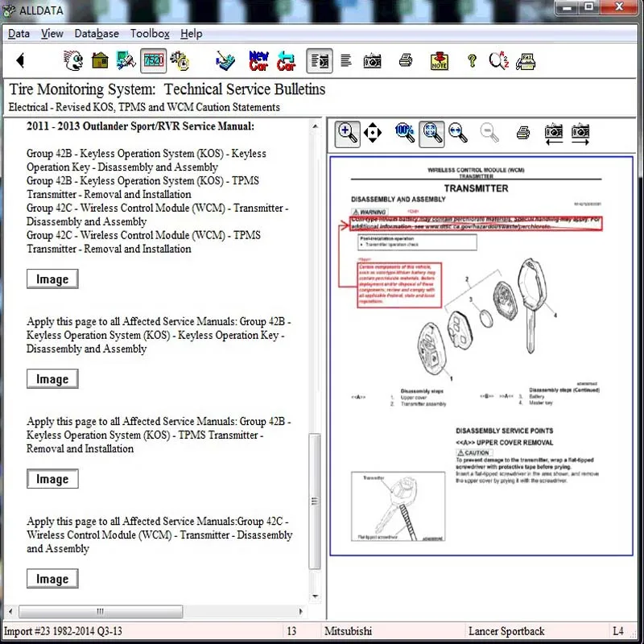644x644 pixels.
Task: Click vertical scrollbar down arrow in text pane
Action: tap(315, 597)
